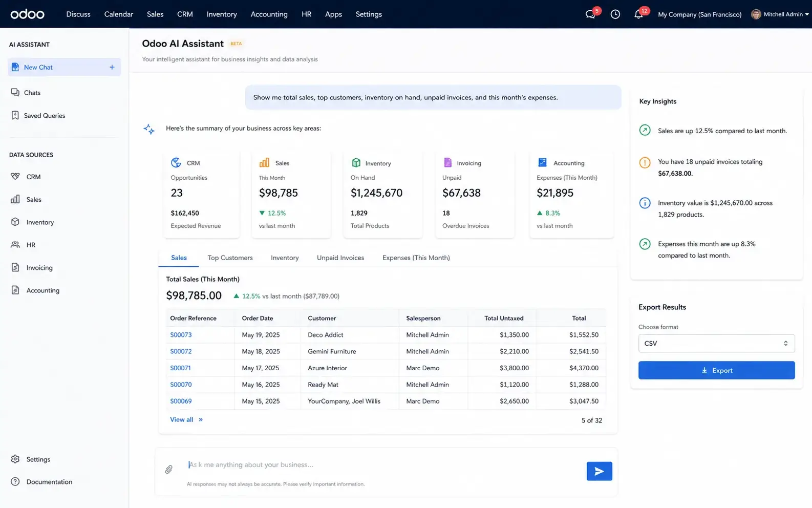Image resolution: width=812 pixels, height=508 pixels.
Task: Click the Settings gear icon in sidebar
Action: 15,459
